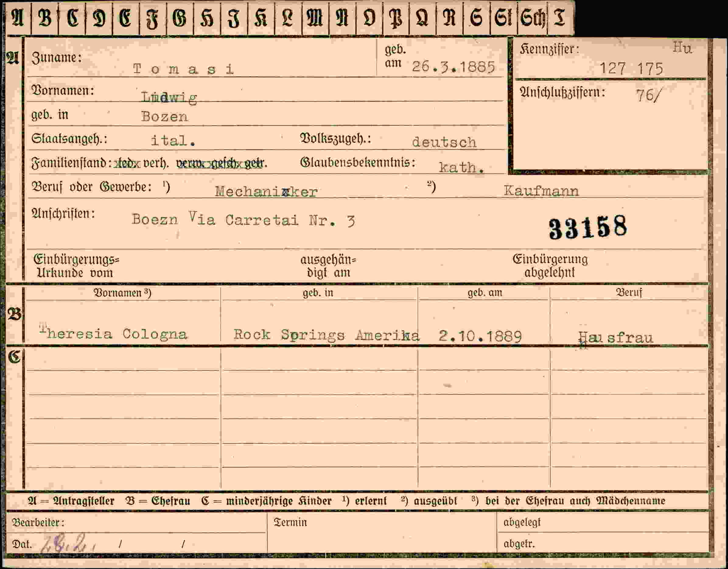Click the citizenship value ital.
Screen dimensions: 728x569
tap(173, 140)
